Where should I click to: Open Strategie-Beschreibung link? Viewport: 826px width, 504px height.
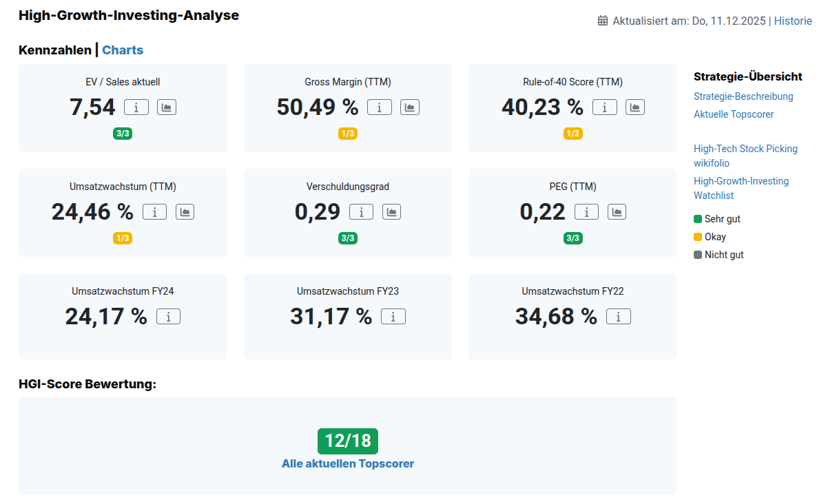(x=743, y=96)
